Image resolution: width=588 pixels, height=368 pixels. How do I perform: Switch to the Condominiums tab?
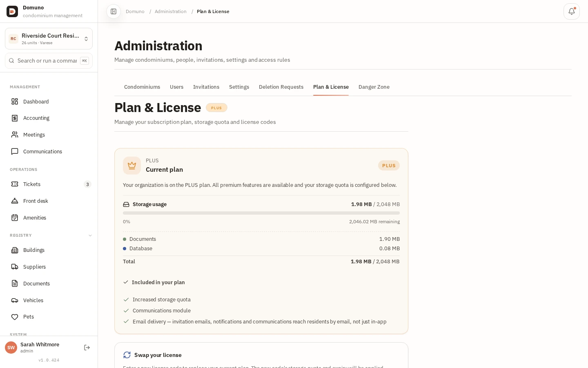click(142, 87)
